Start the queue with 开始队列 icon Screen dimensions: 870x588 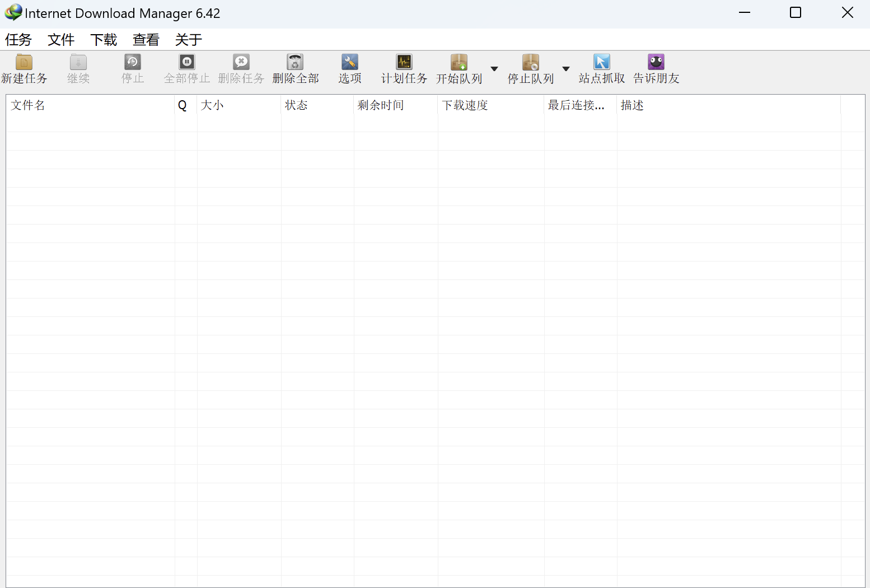coord(459,62)
